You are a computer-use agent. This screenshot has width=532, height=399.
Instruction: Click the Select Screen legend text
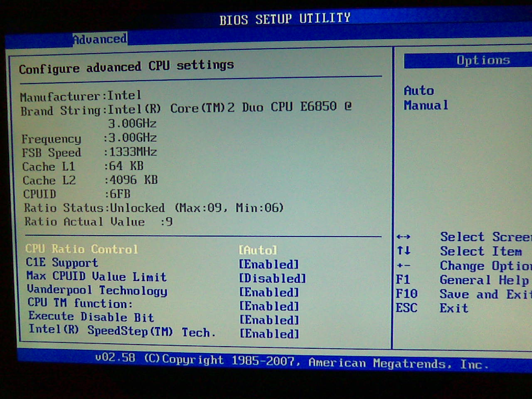(486, 237)
